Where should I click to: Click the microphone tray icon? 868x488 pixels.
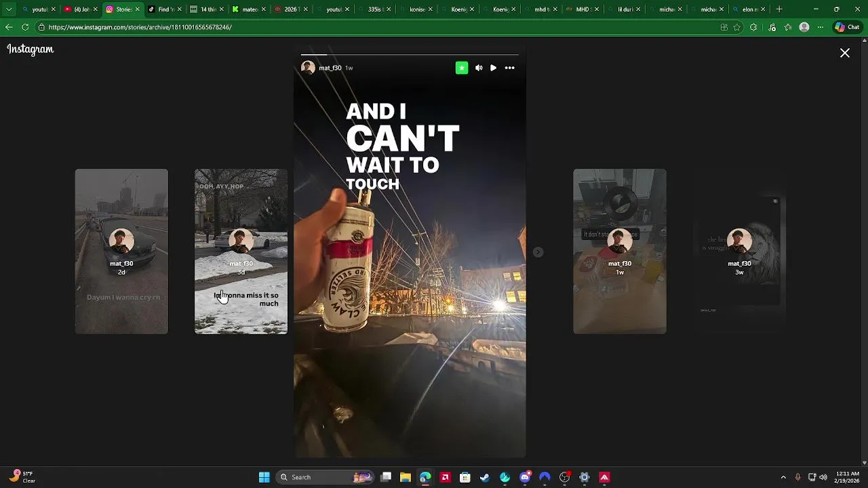tap(797, 477)
